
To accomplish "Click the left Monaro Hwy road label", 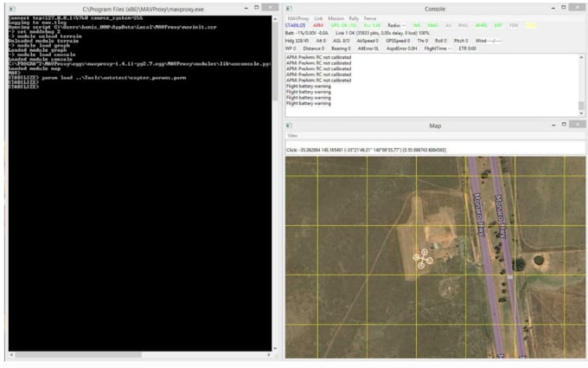I will pyautogui.click(x=479, y=215).
